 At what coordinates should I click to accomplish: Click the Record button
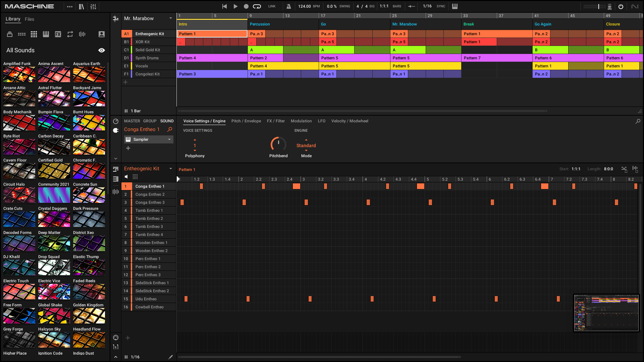pos(246,6)
